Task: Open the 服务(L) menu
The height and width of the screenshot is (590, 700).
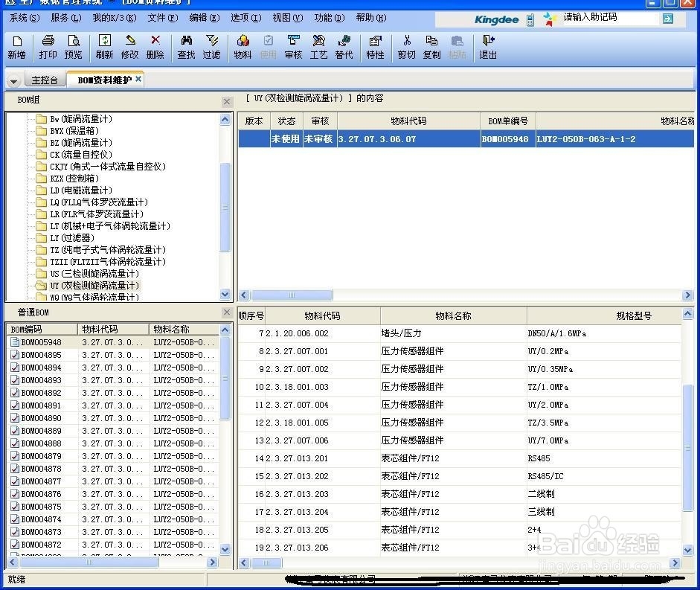Action: tap(66, 18)
